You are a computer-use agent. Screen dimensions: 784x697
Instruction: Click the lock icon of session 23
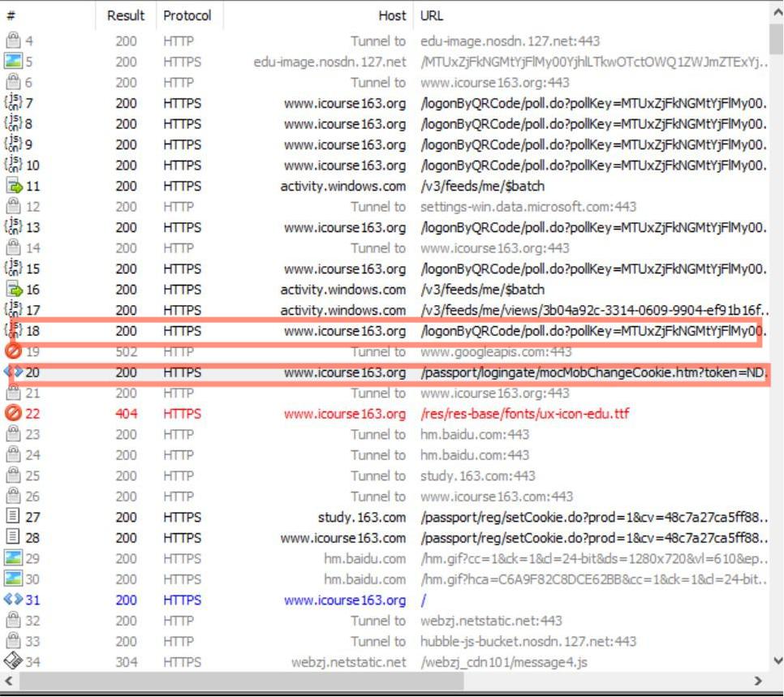13,433
